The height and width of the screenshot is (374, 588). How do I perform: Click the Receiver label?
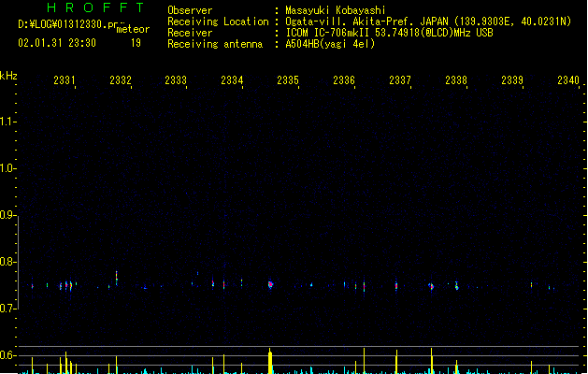190,33
